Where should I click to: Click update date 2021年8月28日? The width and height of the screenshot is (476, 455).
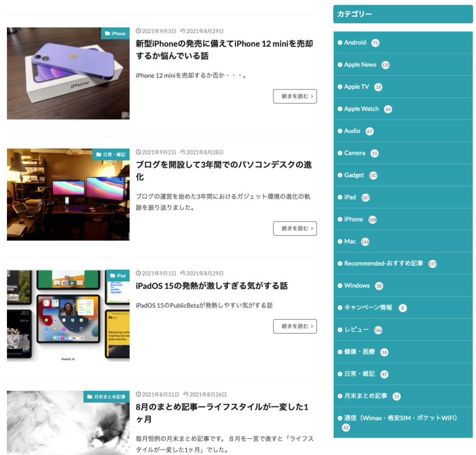pyautogui.click(x=202, y=152)
